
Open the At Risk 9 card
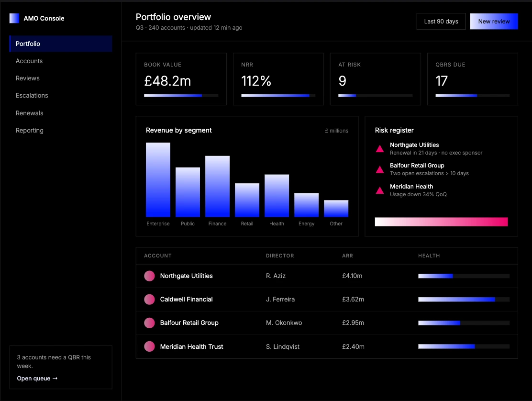click(x=376, y=79)
